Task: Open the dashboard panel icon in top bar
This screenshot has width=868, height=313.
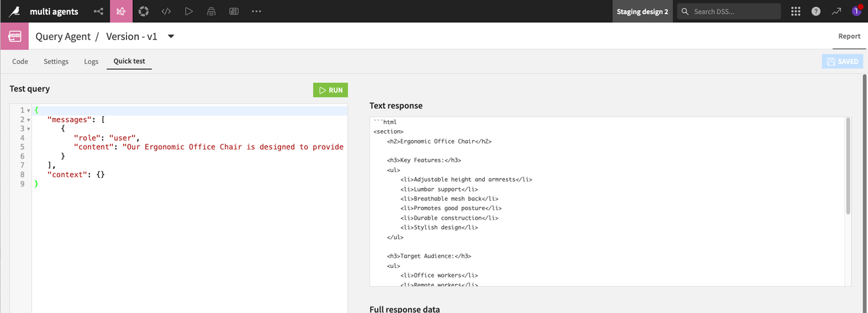Action: (x=234, y=11)
